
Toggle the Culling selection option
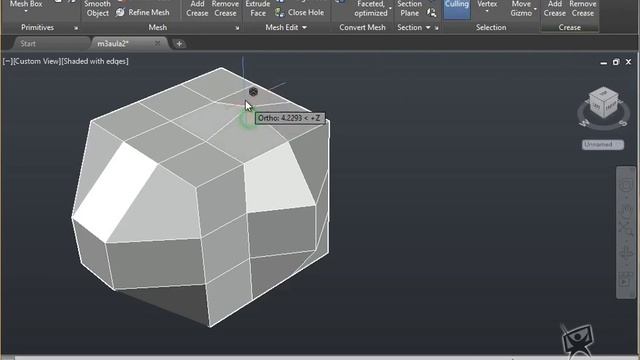457,9
